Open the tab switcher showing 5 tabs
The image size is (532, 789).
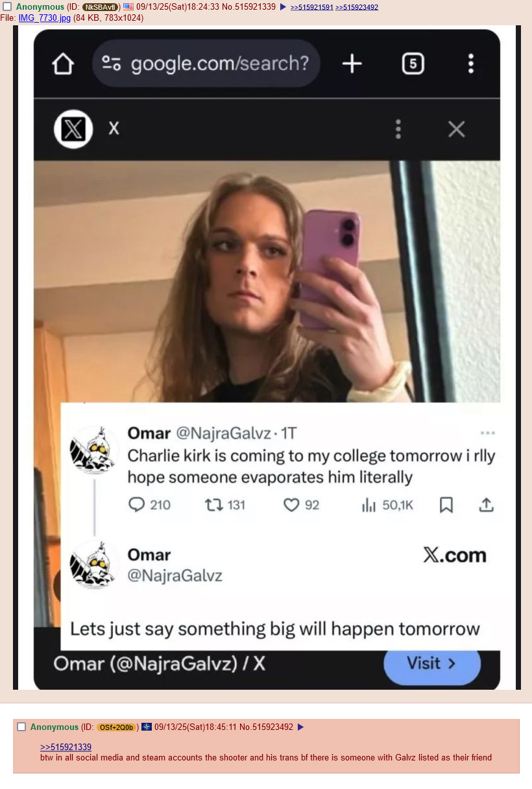[x=413, y=64]
